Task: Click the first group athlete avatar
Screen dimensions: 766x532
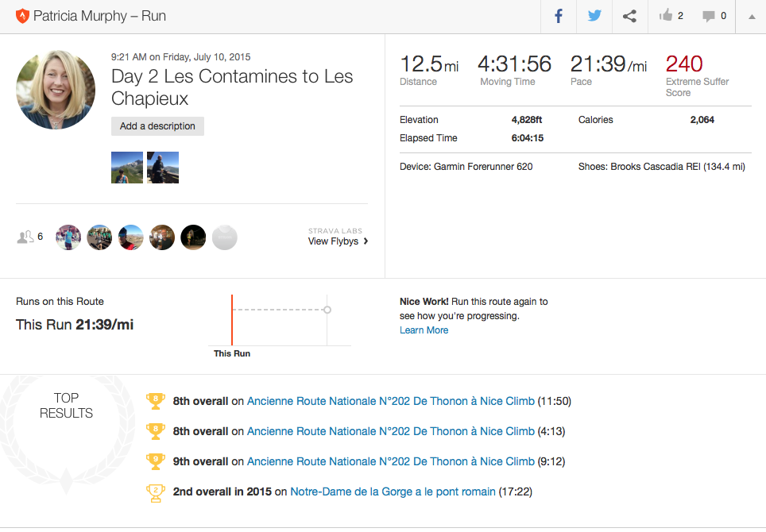Action: 68,237
